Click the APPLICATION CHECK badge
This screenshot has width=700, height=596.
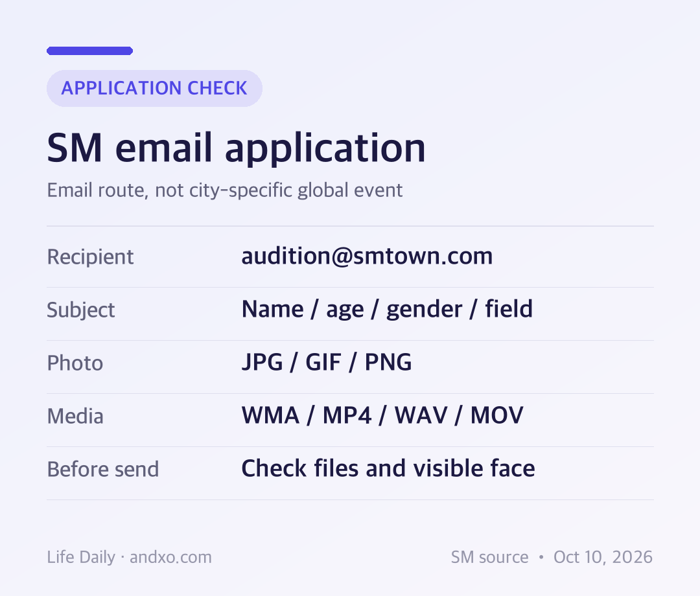(154, 88)
